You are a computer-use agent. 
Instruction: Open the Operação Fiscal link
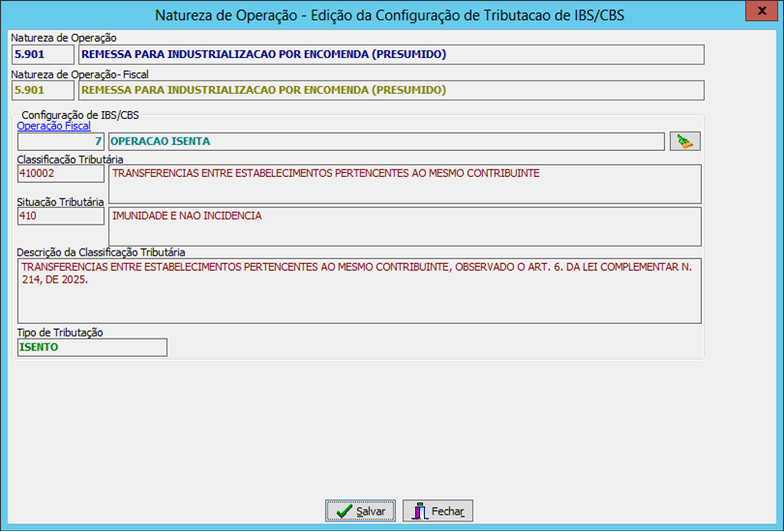coord(54,126)
